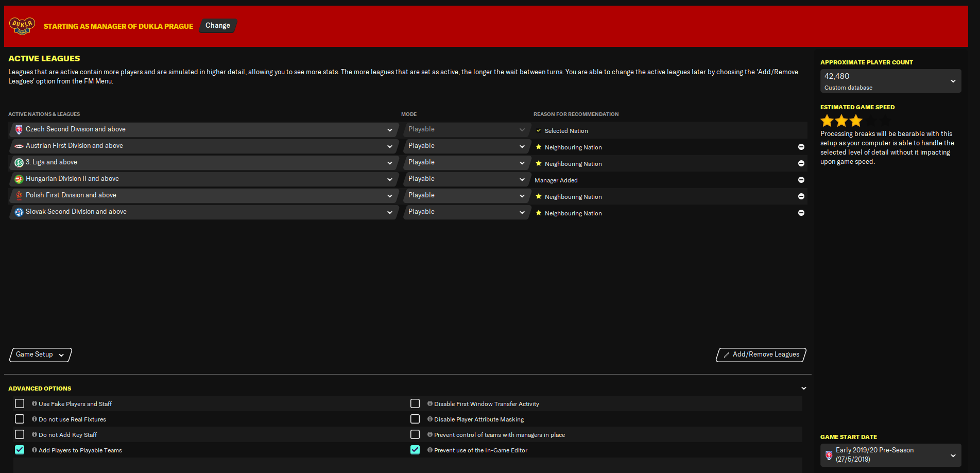Click the Austrian league logo icon
Screen dimensions: 980x473
click(19, 146)
